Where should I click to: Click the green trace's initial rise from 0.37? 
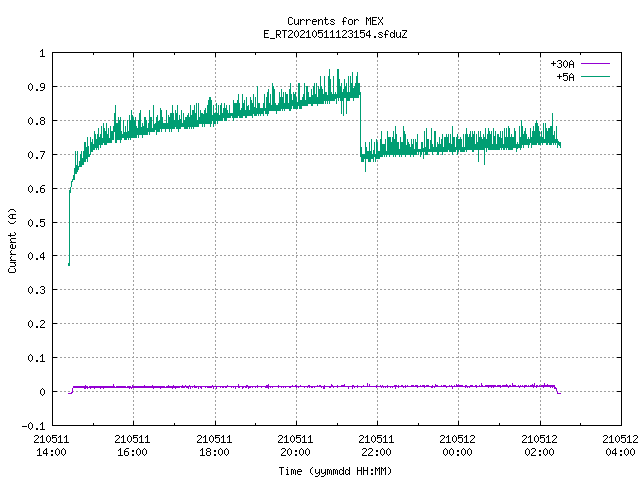click(69, 229)
